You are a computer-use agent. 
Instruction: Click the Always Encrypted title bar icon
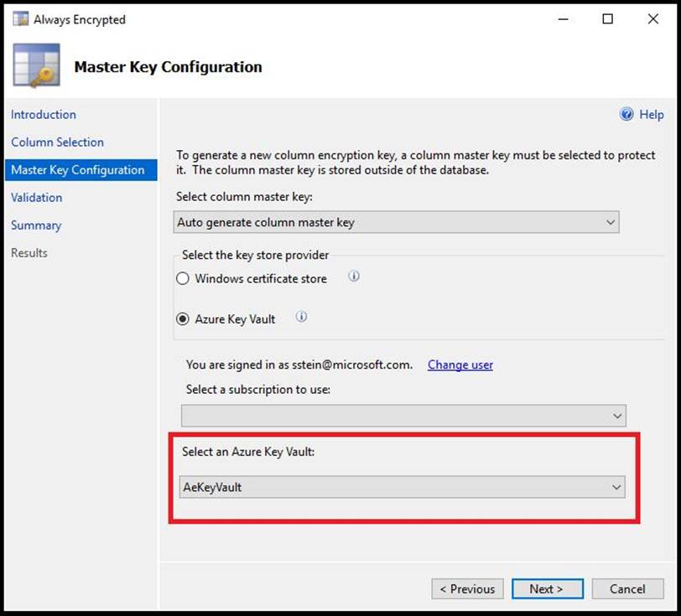20,19
